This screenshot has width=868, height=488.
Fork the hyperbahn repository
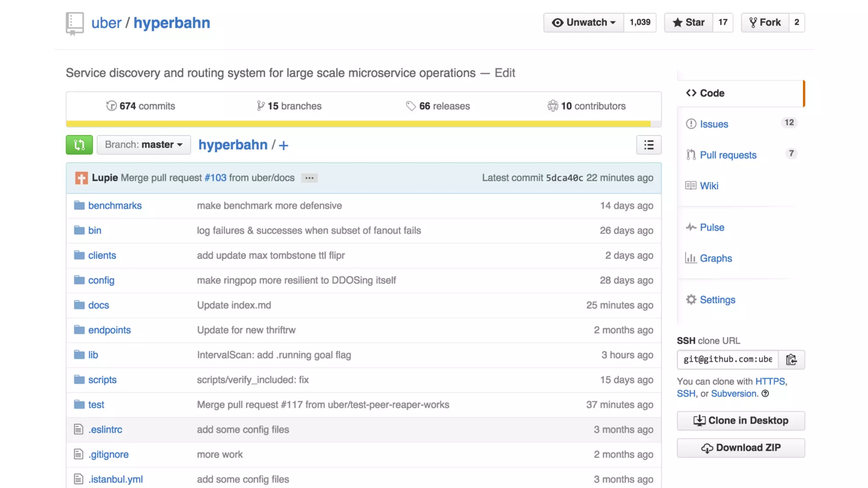tap(765, 22)
